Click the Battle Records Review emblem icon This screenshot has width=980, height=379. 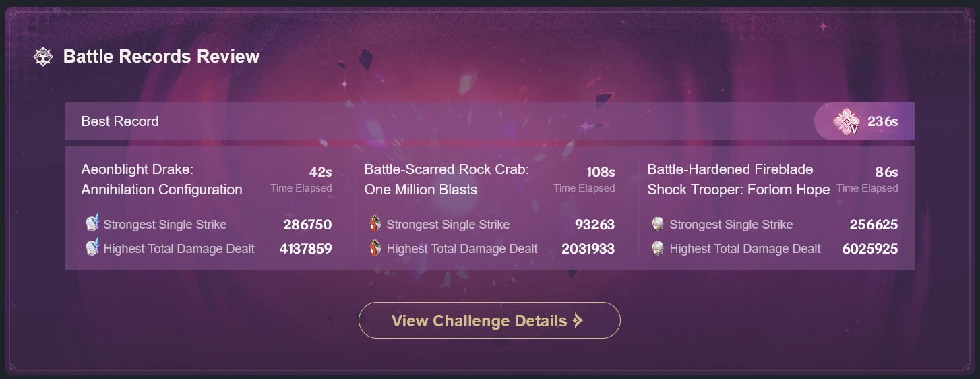(x=43, y=57)
